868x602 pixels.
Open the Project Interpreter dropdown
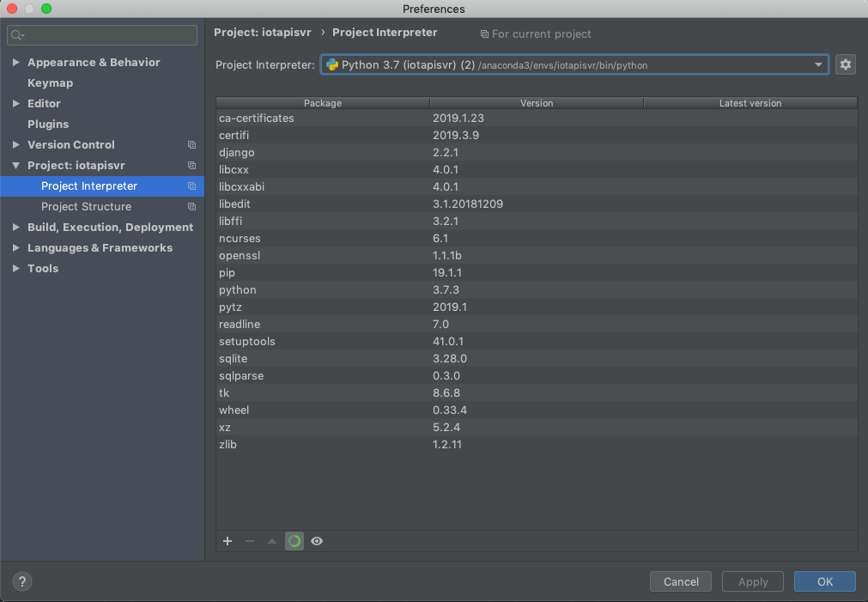click(x=817, y=64)
